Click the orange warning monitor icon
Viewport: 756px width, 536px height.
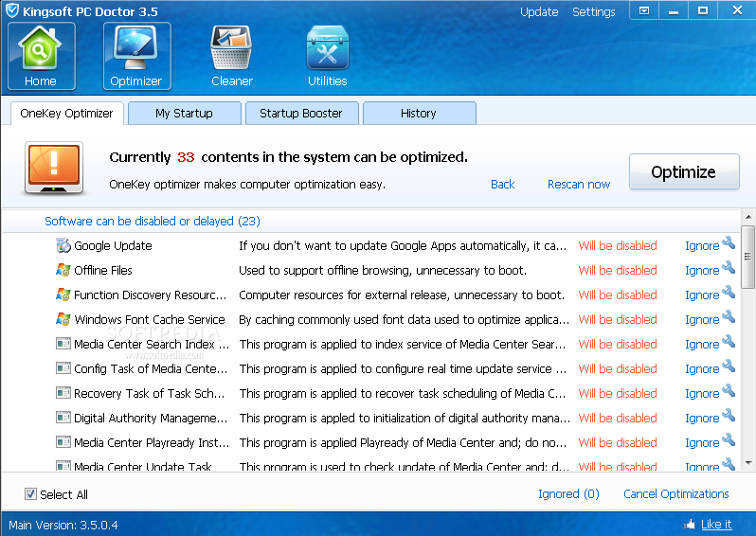pos(54,168)
